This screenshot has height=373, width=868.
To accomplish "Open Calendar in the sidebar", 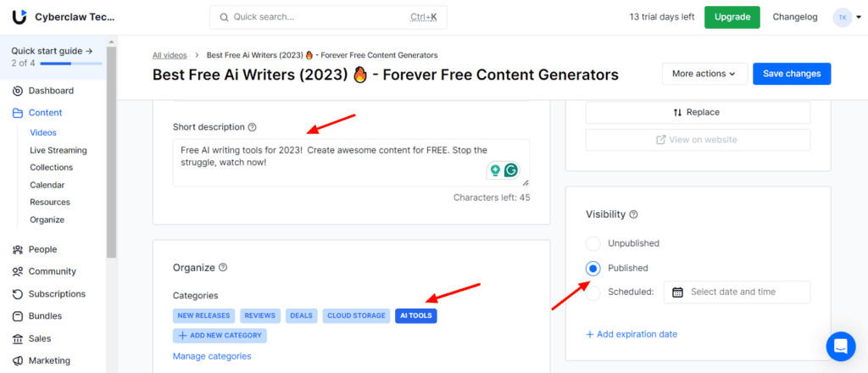I will (47, 186).
